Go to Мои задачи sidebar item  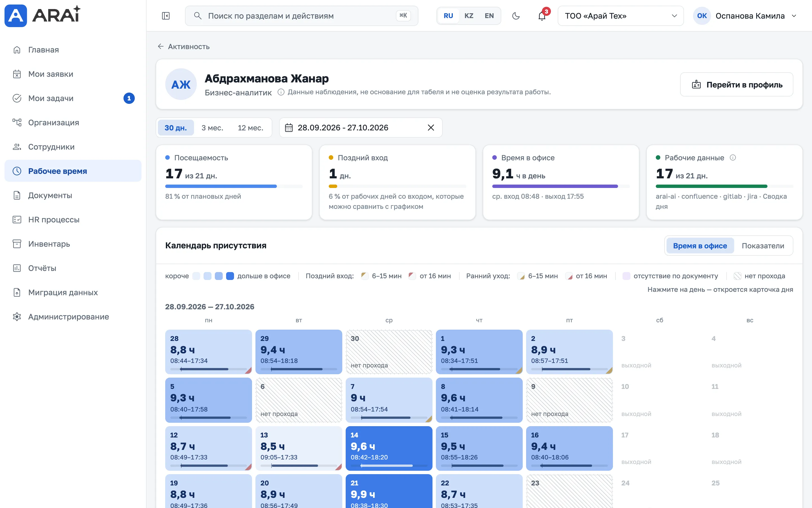point(73,98)
